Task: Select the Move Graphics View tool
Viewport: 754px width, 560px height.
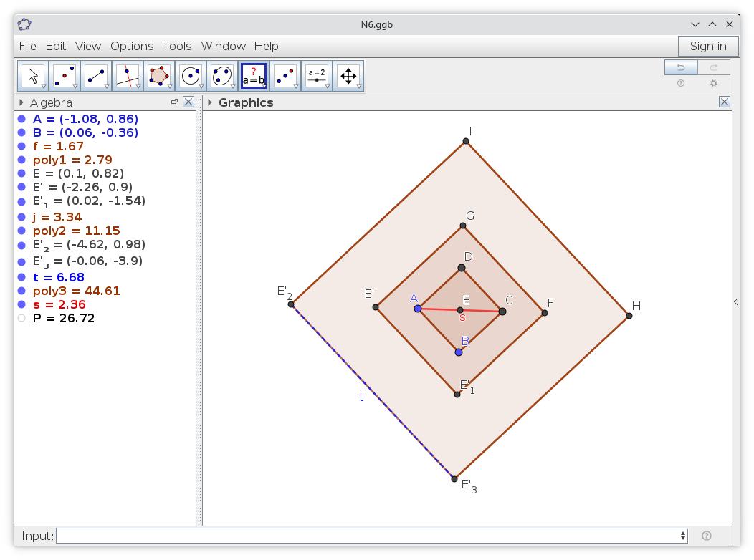Action: (x=348, y=75)
